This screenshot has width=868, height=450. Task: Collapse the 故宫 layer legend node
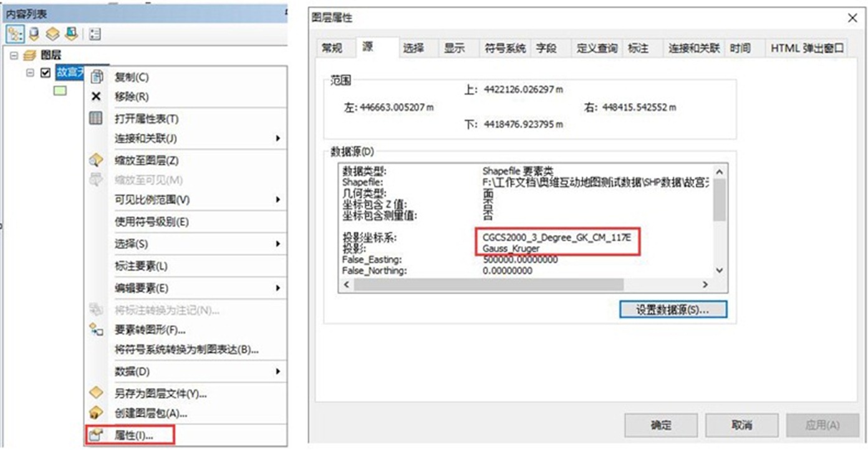click(x=29, y=72)
